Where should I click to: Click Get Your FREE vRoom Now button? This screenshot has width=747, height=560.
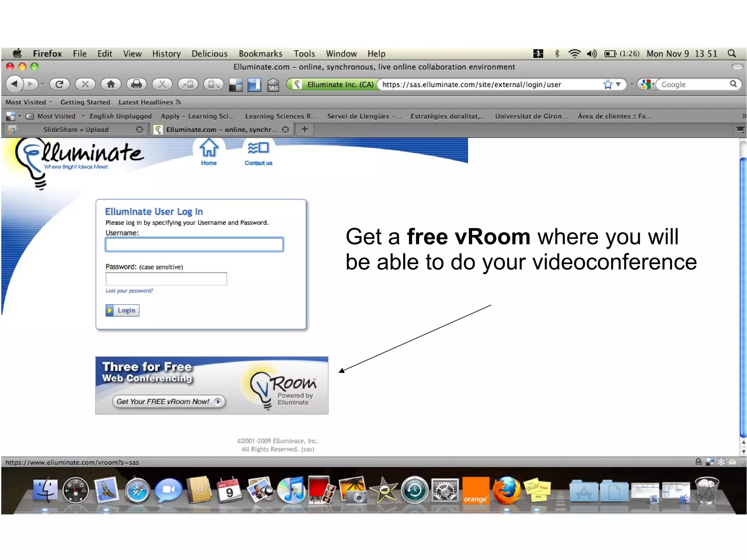point(168,402)
